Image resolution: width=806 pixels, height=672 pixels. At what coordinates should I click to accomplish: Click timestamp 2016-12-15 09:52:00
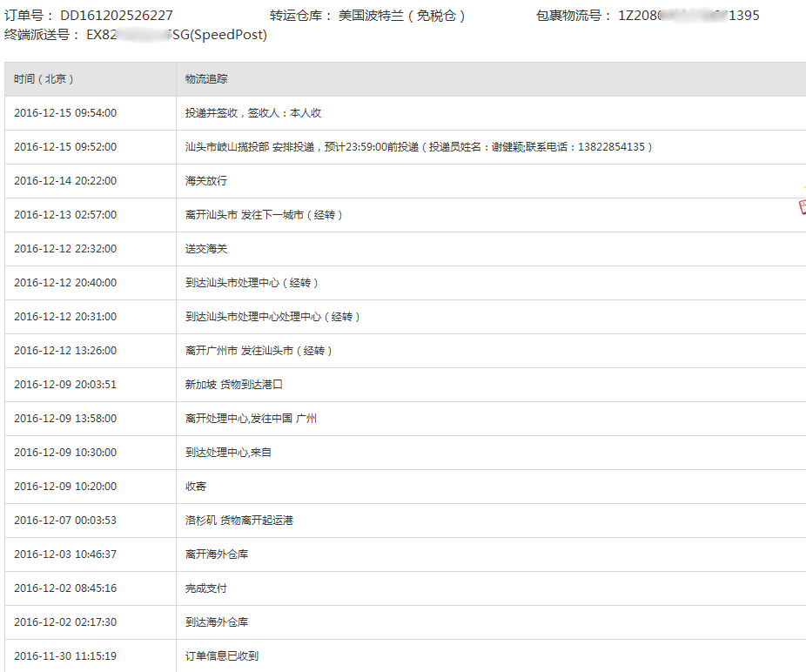(65, 146)
